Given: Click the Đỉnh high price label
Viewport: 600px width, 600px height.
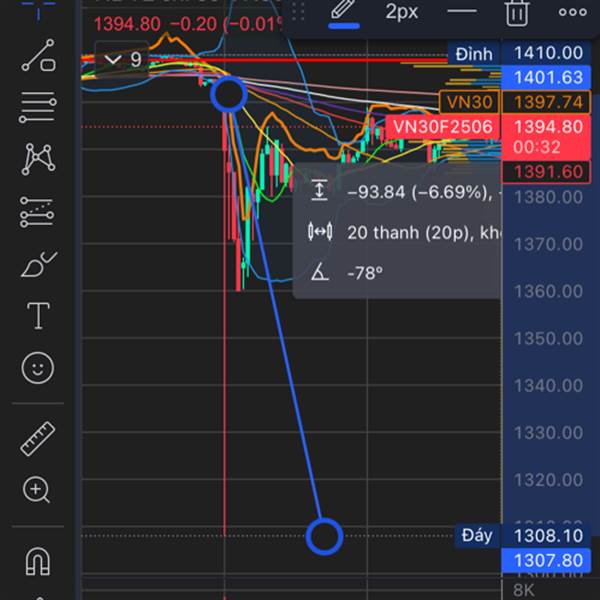Looking at the screenshot, I should pyautogui.click(x=474, y=54).
